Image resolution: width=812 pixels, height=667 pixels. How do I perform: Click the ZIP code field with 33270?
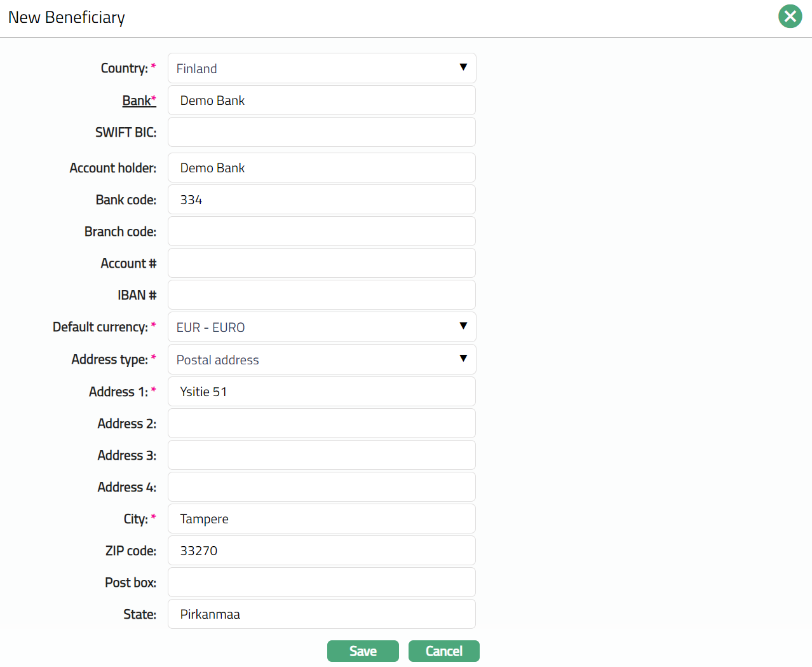point(321,551)
